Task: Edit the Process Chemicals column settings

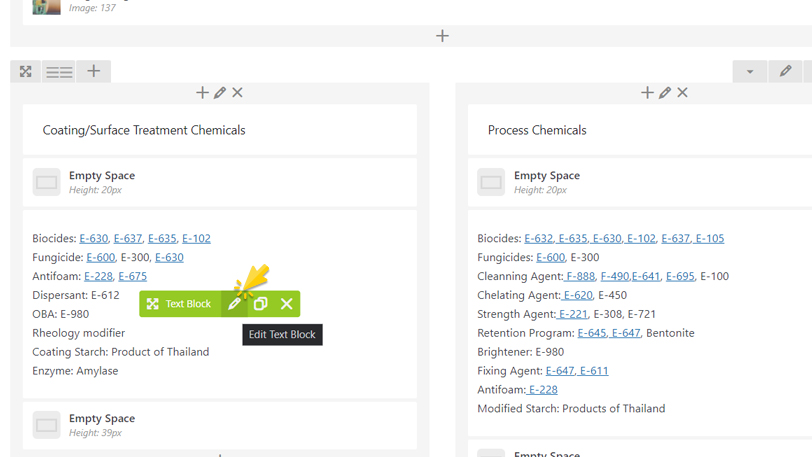Action: 665,93
